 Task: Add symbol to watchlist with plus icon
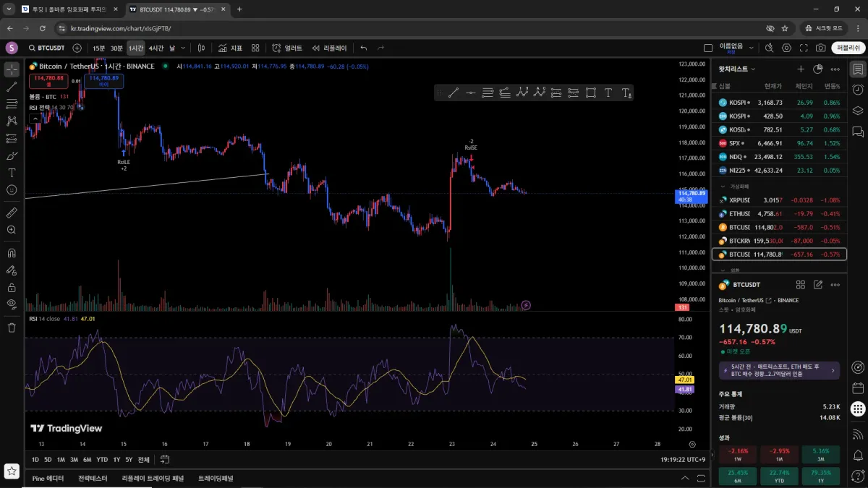point(801,69)
